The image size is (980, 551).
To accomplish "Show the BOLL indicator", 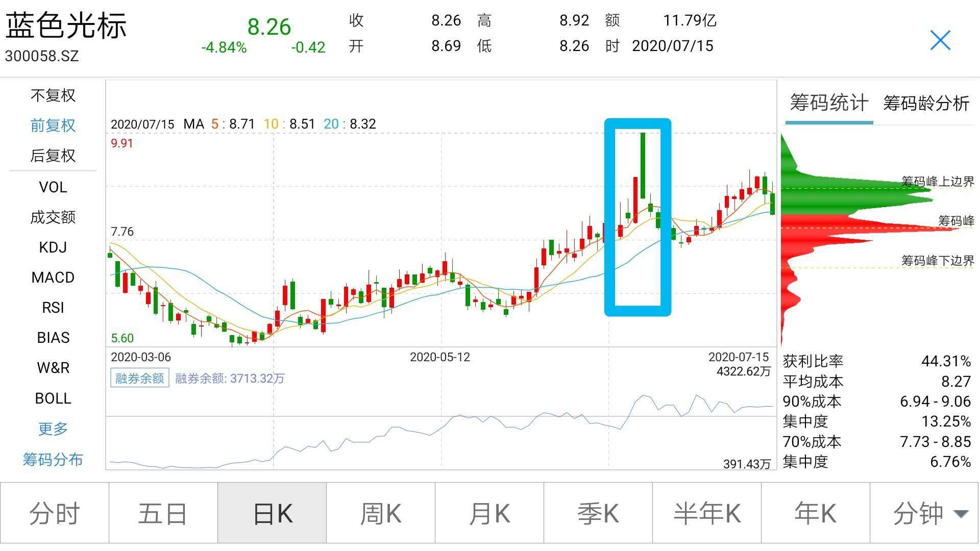I will [x=53, y=398].
